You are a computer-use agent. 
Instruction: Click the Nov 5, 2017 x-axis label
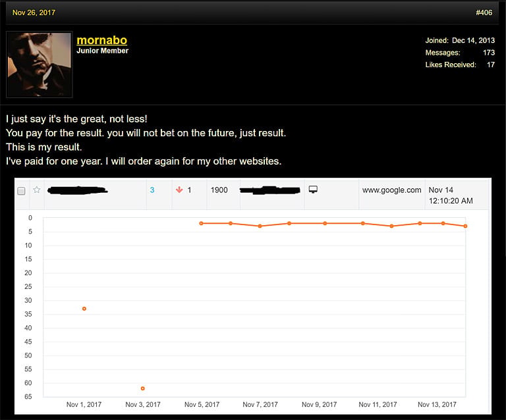(202, 404)
